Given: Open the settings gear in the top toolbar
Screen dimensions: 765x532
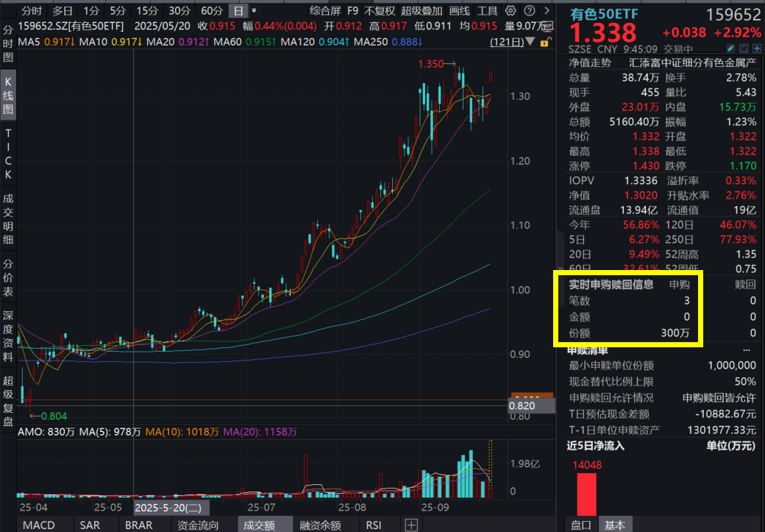Looking at the screenshot, I should [509, 12].
